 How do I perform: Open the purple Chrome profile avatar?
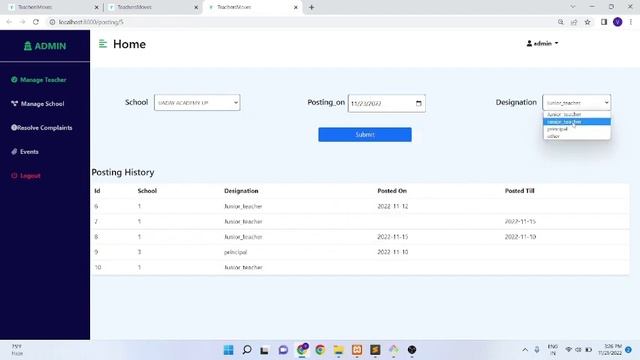pyautogui.click(x=618, y=22)
